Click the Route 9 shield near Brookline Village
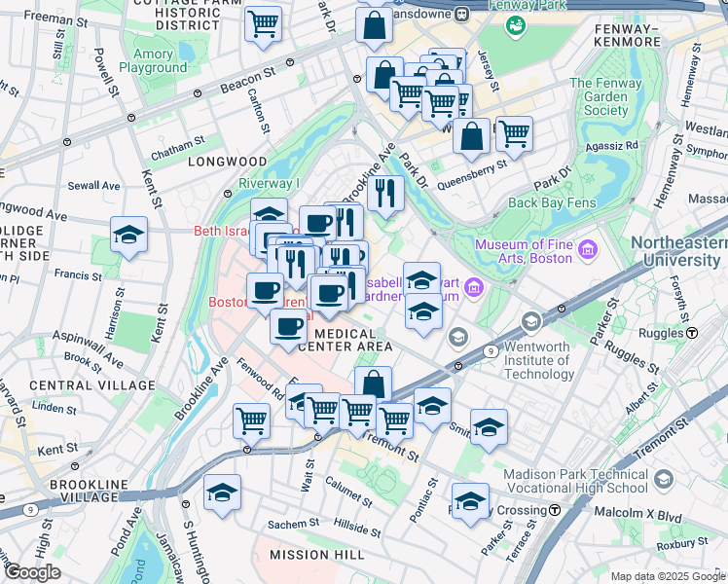The height and width of the screenshot is (584, 728). 30,510
